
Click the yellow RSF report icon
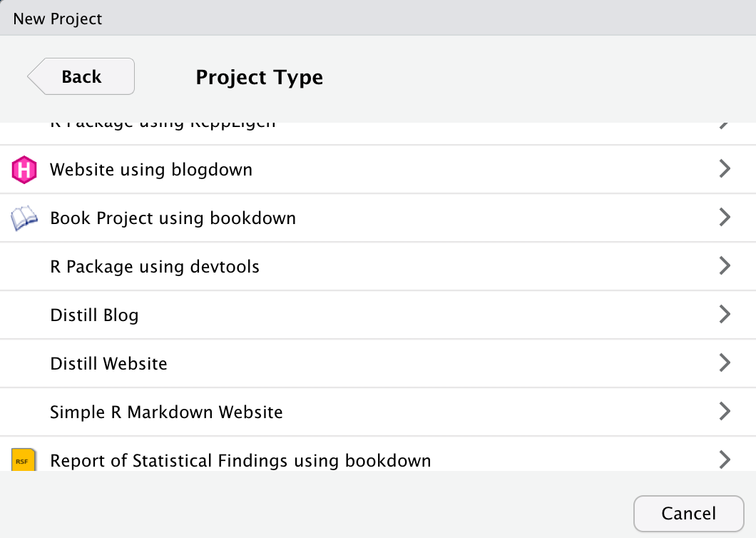[x=24, y=460]
